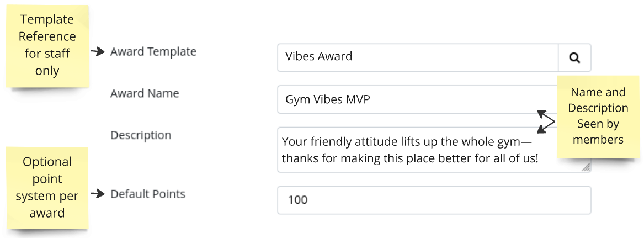Click the Description line starting 'thanks for making'
The image size is (644, 238).
pyautogui.click(x=410, y=158)
